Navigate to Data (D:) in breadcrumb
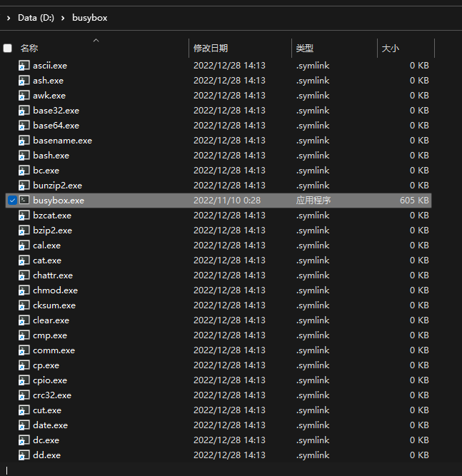462x476 pixels. pos(37,17)
